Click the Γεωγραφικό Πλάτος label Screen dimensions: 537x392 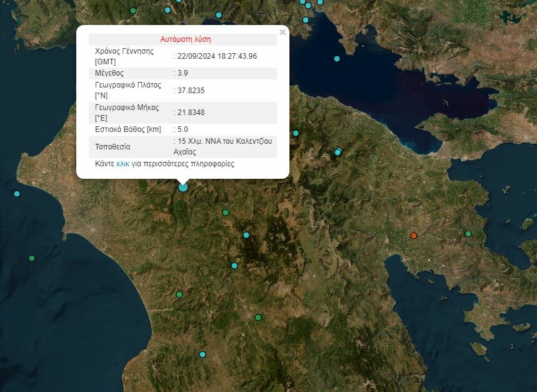[x=128, y=90]
